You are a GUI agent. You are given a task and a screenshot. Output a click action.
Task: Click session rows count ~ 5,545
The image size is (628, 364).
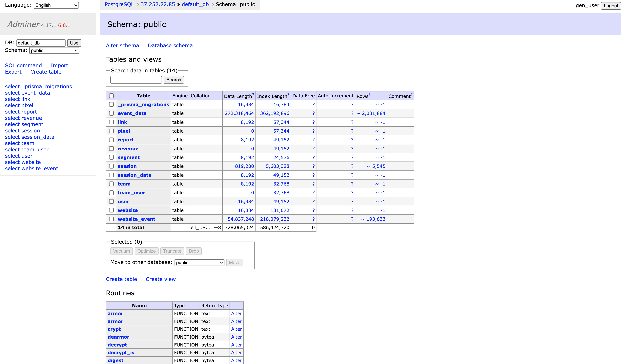(x=376, y=166)
